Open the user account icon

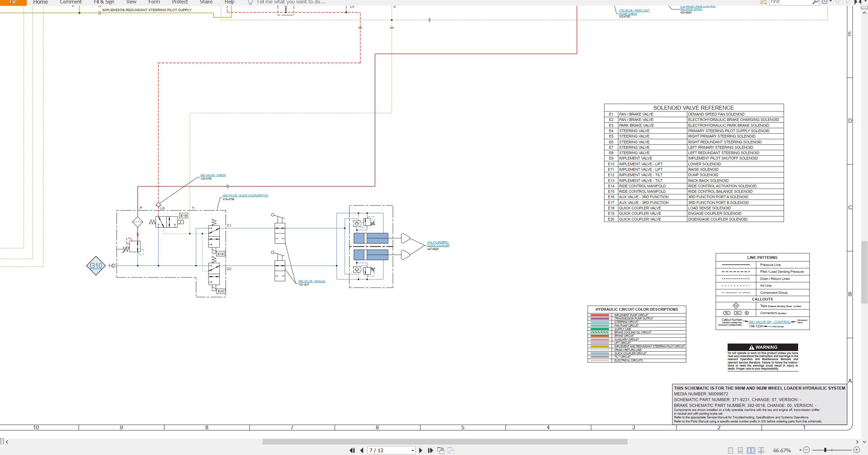click(x=858, y=2)
